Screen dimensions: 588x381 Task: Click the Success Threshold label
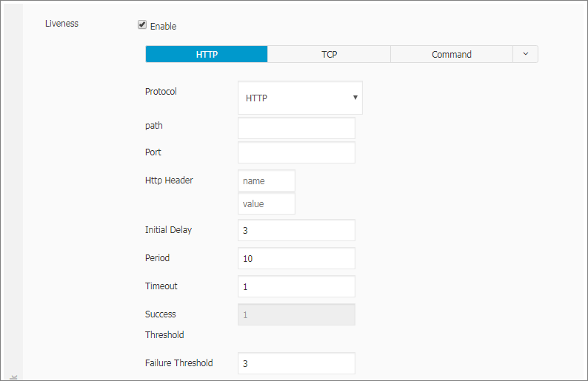click(x=164, y=325)
